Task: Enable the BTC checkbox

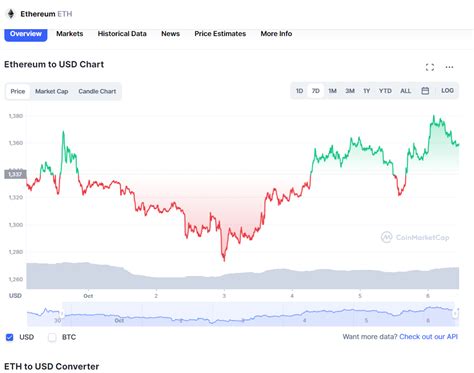Action: 52,337
